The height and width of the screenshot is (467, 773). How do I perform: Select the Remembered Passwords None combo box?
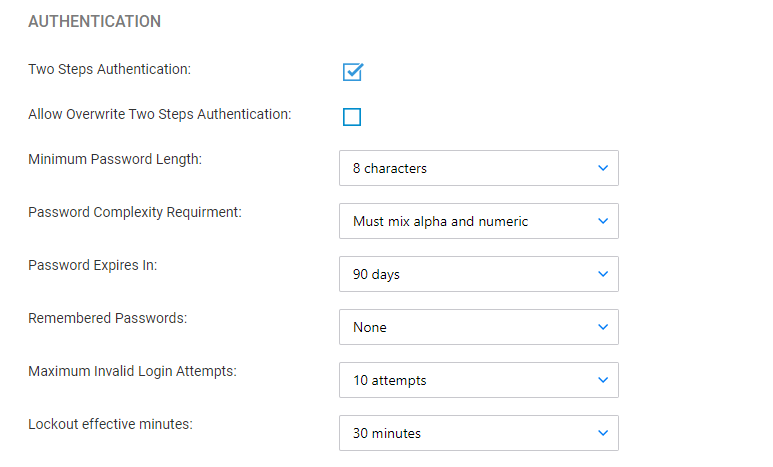479,327
